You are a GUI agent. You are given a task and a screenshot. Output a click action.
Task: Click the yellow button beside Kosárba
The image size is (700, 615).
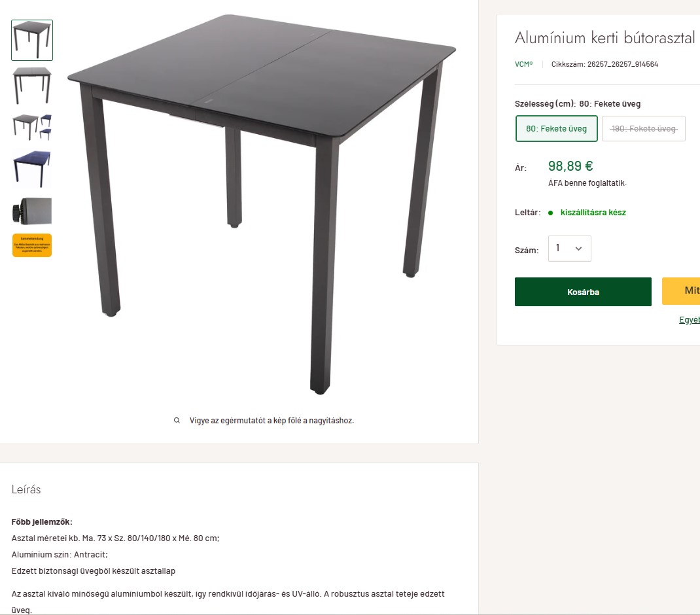pos(681,290)
